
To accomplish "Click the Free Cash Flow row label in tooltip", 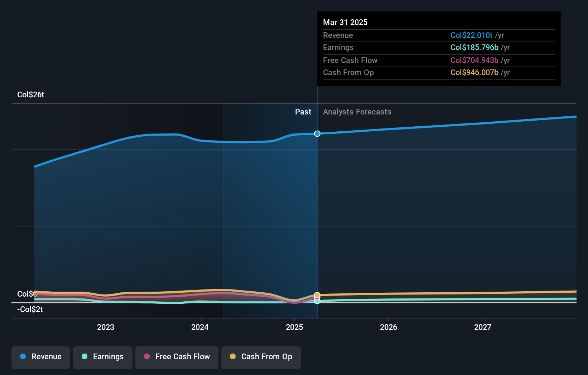I will pos(350,60).
